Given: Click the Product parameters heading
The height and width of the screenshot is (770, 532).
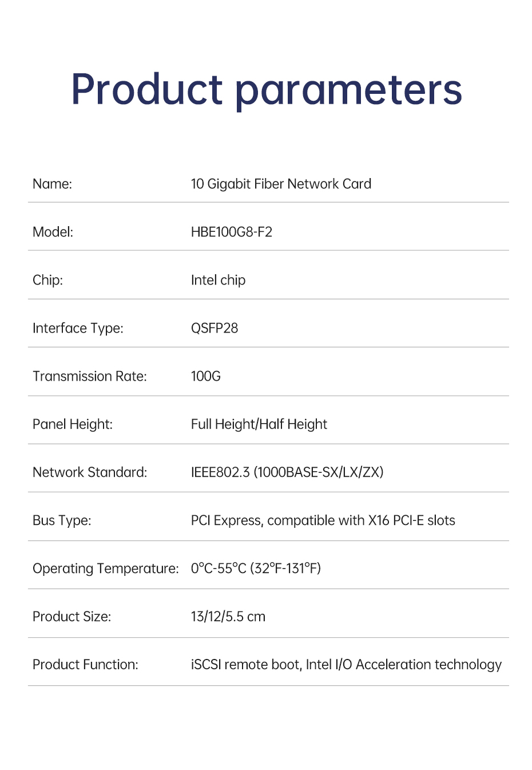Looking at the screenshot, I should pos(267,90).
